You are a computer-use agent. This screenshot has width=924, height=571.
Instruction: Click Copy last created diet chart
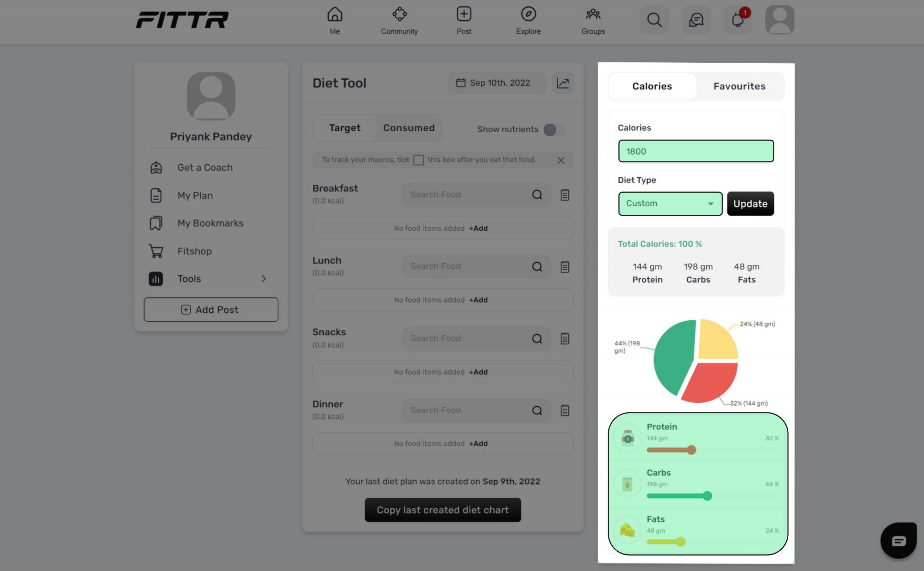tap(443, 510)
